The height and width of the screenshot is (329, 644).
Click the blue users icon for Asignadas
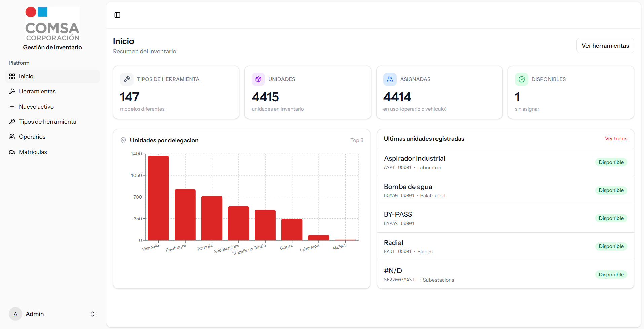390,79
